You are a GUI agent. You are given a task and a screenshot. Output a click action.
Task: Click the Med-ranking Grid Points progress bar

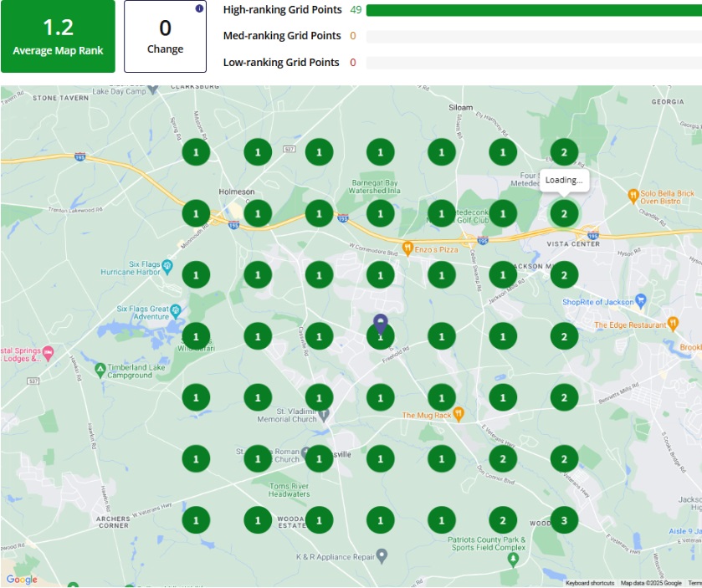(x=534, y=36)
